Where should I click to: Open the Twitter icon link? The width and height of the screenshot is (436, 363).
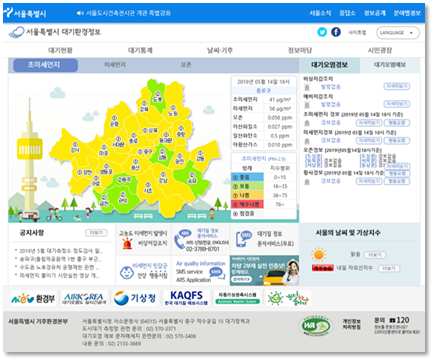click(322, 32)
